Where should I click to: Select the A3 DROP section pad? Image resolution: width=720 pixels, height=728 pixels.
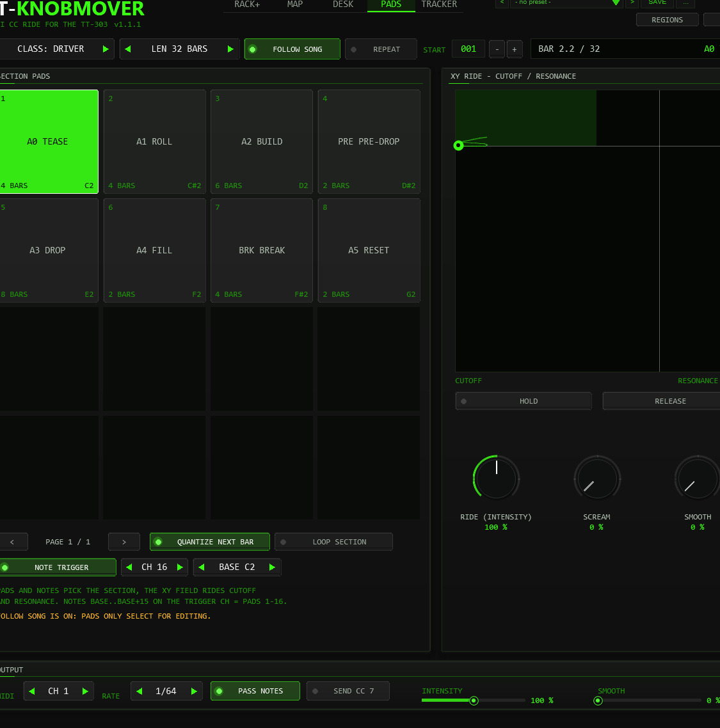coord(48,250)
